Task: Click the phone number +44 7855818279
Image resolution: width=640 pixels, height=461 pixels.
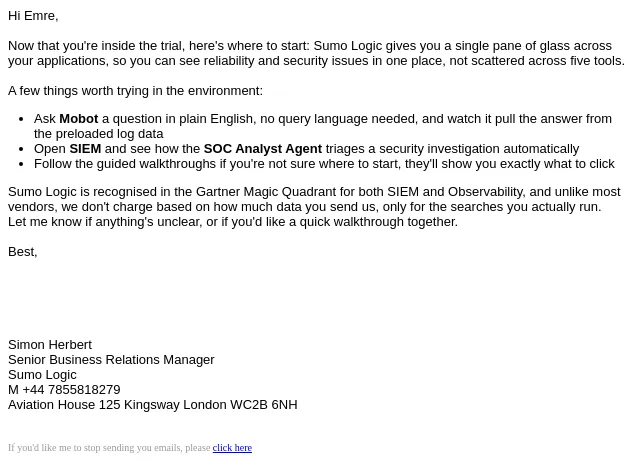Action: [71, 390]
